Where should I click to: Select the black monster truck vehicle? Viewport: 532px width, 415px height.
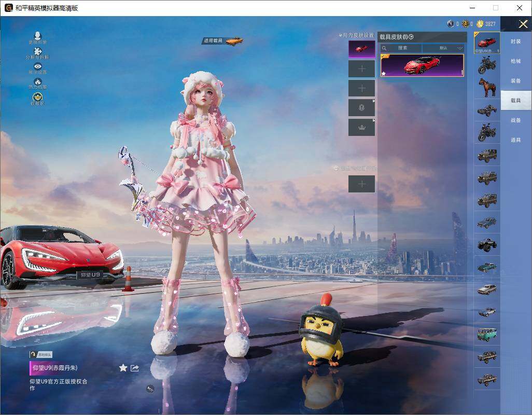pos(487,244)
